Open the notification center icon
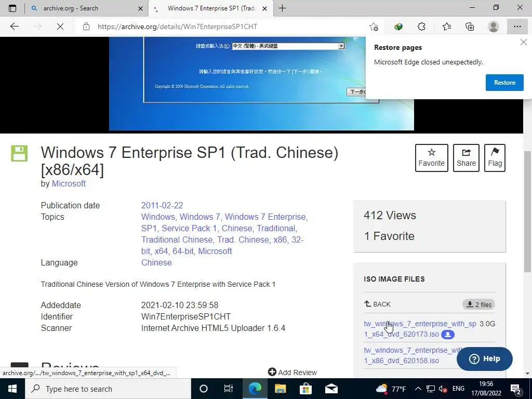Screen dimensions: 532x399 (x=516, y=389)
